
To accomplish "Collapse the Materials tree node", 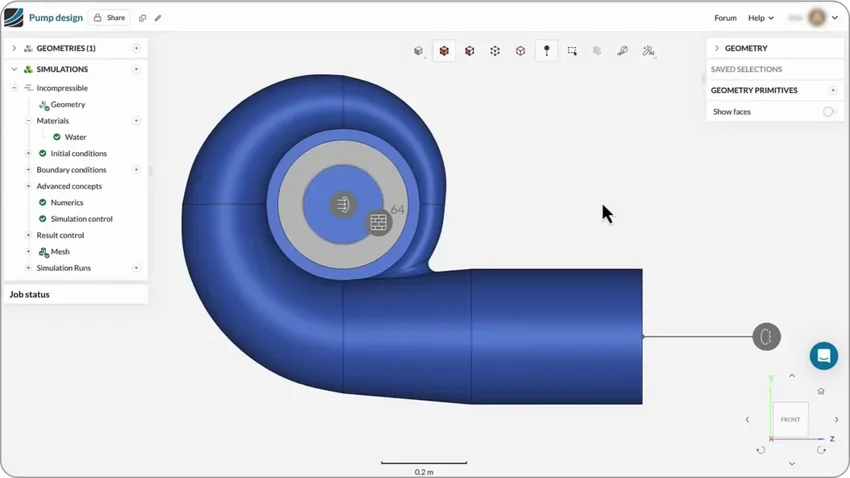I will click(x=28, y=120).
